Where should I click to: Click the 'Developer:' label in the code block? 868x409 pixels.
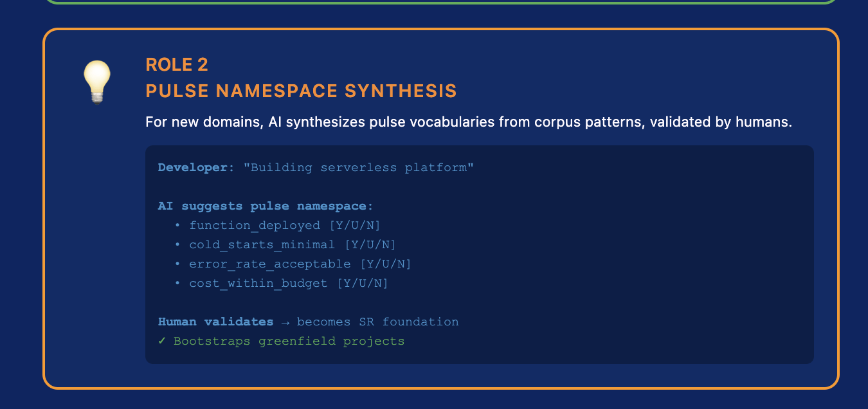coord(197,168)
